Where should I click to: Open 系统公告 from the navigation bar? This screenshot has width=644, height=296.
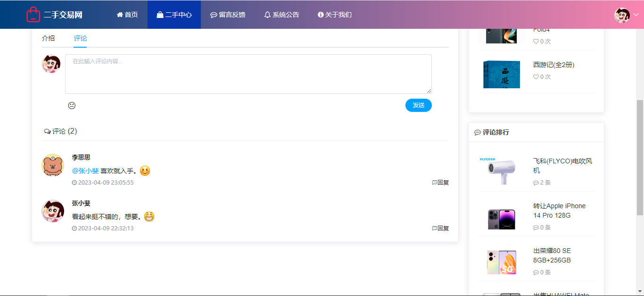pos(281,15)
